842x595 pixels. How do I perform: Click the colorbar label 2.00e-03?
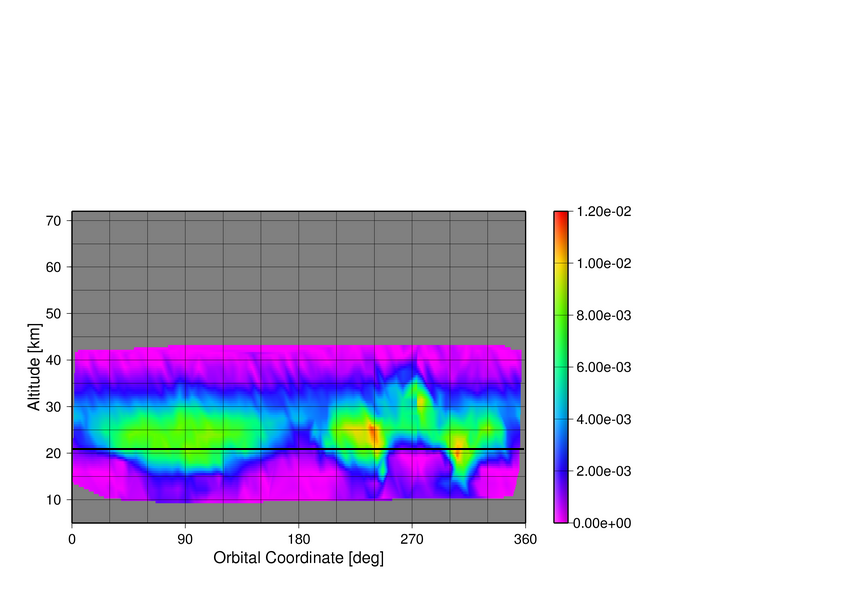coord(604,471)
